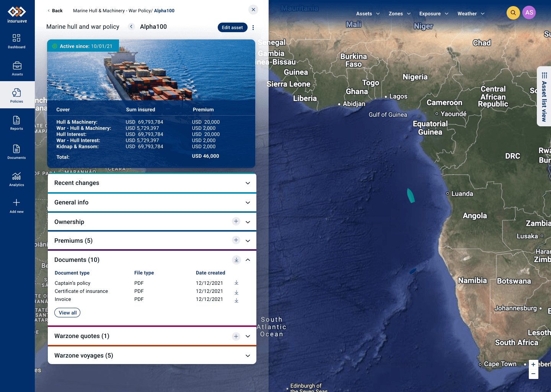Download the Captain's policy PDF
This screenshot has height=392, width=551.
236,283
